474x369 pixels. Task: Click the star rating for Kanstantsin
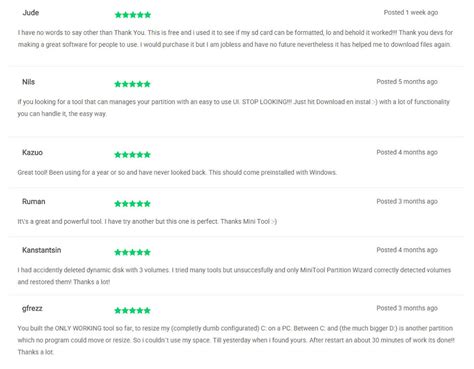[x=132, y=252]
